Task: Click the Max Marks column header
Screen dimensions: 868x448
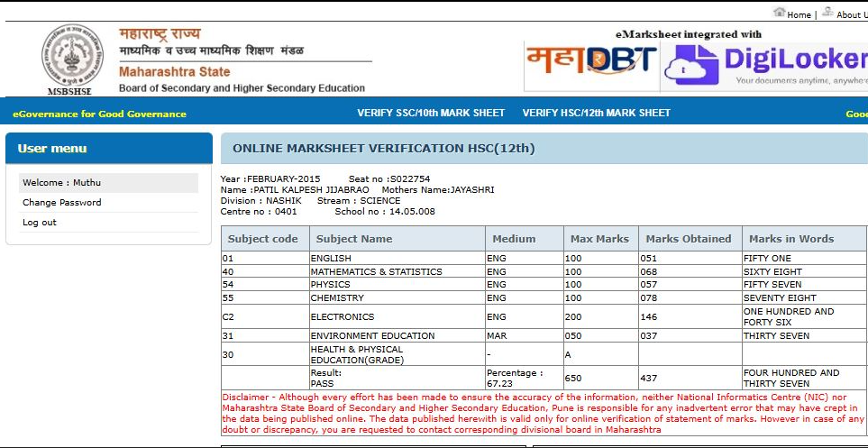Action: coord(600,239)
